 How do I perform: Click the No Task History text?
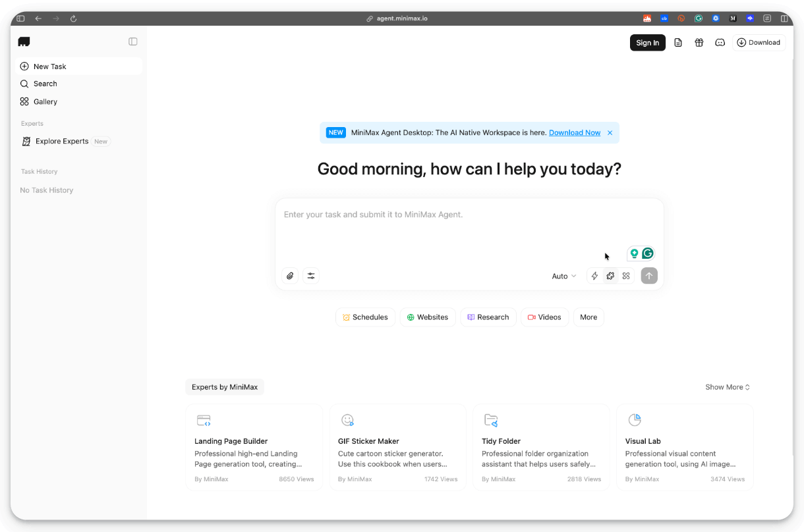click(x=47, y=190)
